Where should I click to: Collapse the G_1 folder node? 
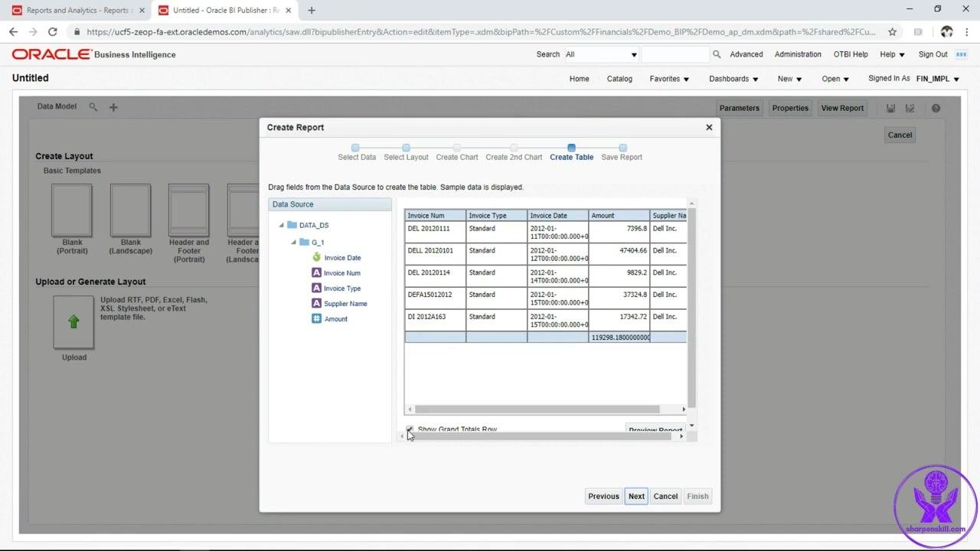(294, 243)
